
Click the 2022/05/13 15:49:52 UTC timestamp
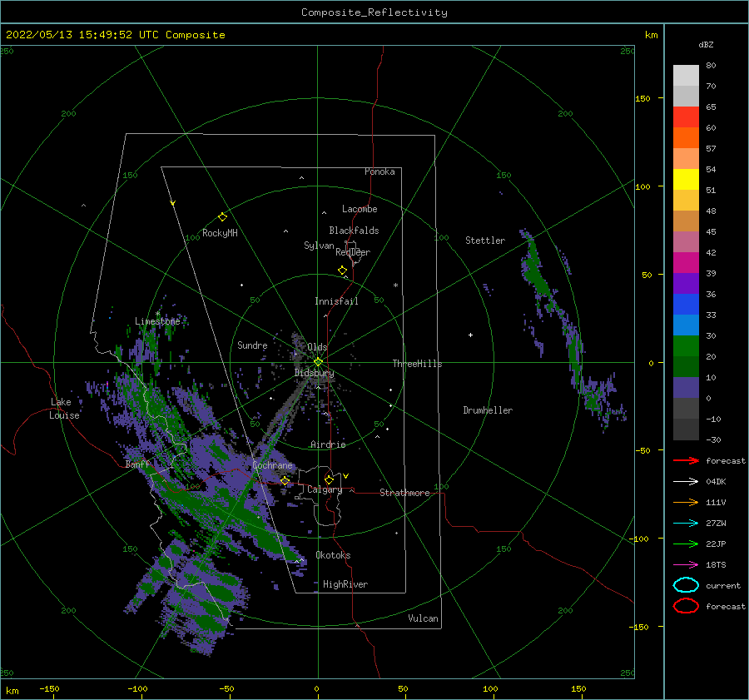coord(115,35)
